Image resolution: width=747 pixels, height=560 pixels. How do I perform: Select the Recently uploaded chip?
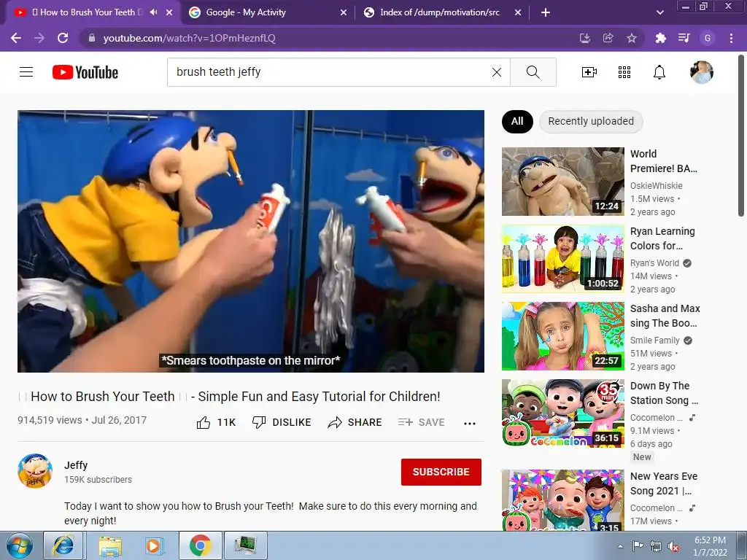[591, 122]
